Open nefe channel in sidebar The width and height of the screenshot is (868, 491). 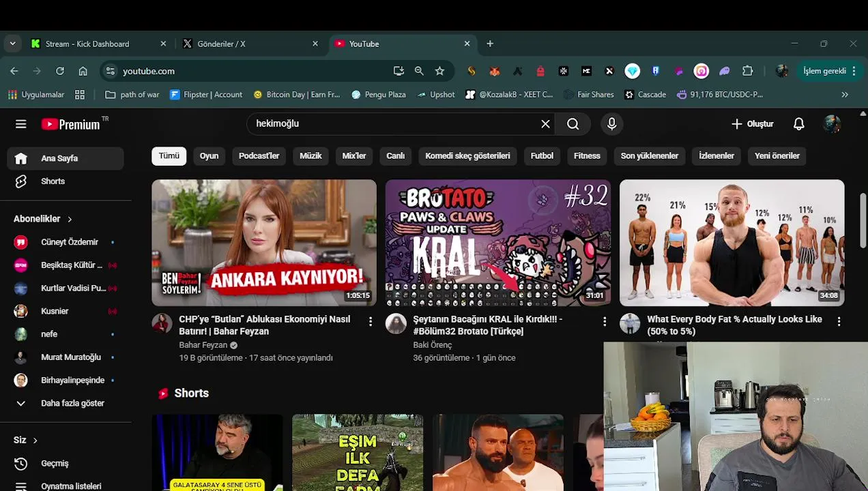(66, 334)
